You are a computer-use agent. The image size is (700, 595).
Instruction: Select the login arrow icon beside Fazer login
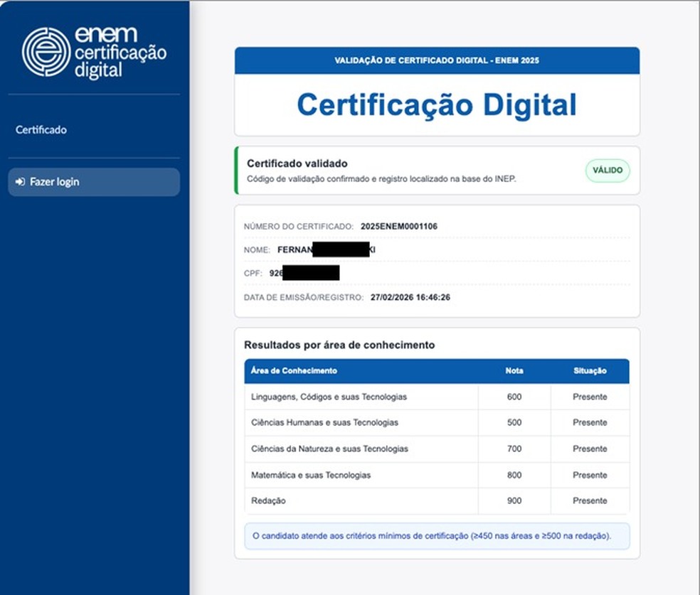[x=20, y=181]
